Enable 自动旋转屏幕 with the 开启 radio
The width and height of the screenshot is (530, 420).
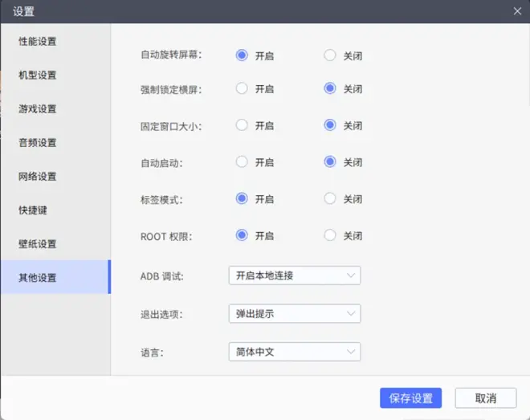[242, 55]
